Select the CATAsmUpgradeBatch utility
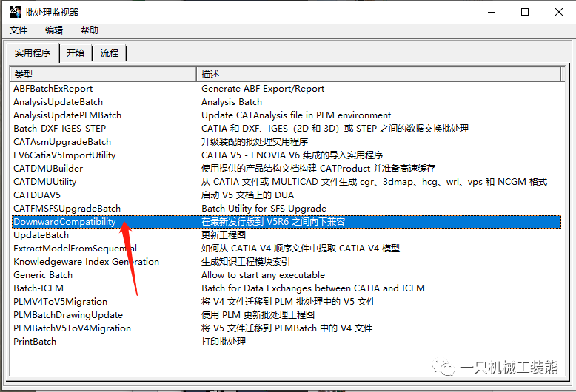The height and width of the screenshot is (392, 576). 62,142
